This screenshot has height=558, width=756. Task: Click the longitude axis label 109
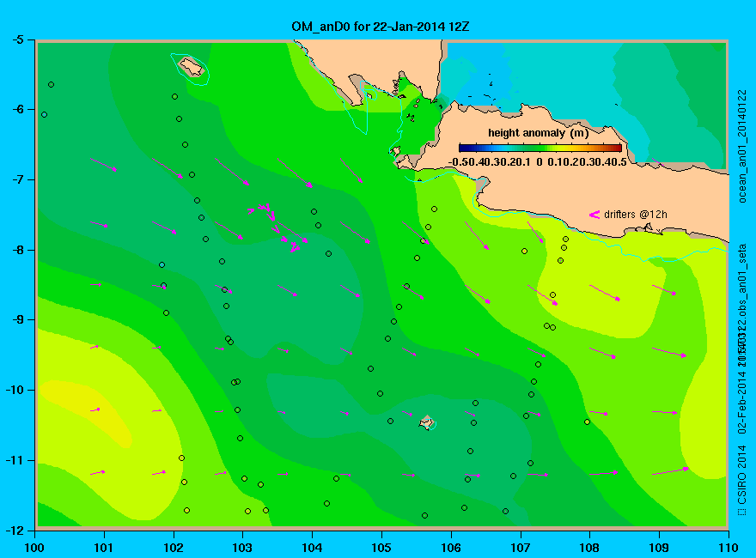[659, 548]
